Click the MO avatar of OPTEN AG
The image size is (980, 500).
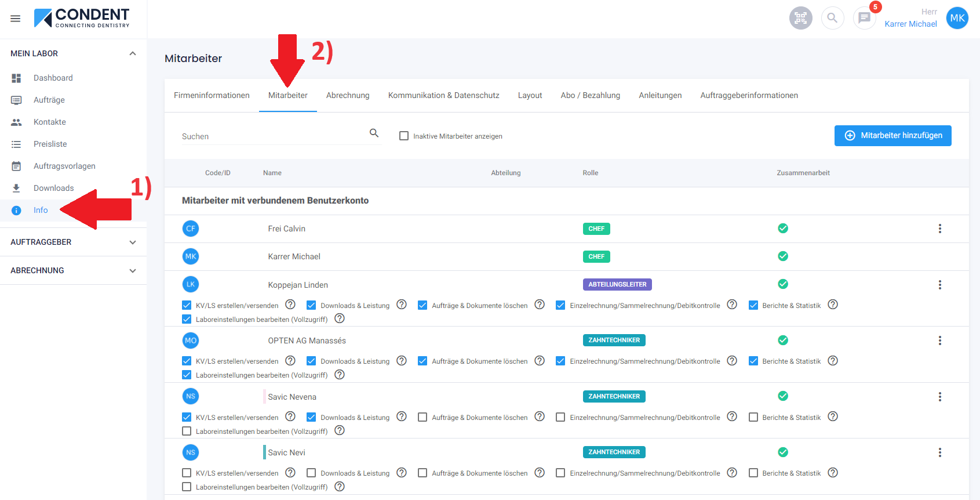click(191, 340)
